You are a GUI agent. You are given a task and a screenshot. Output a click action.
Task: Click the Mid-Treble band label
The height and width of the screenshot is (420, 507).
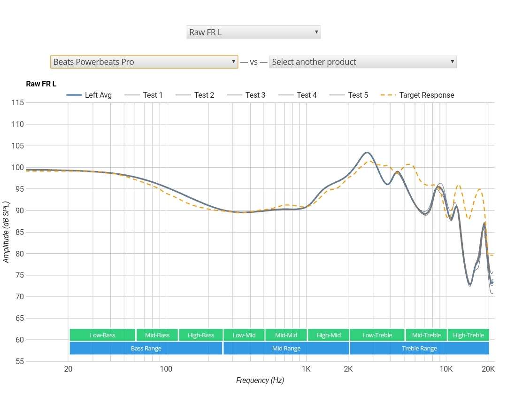click(426, 335)
